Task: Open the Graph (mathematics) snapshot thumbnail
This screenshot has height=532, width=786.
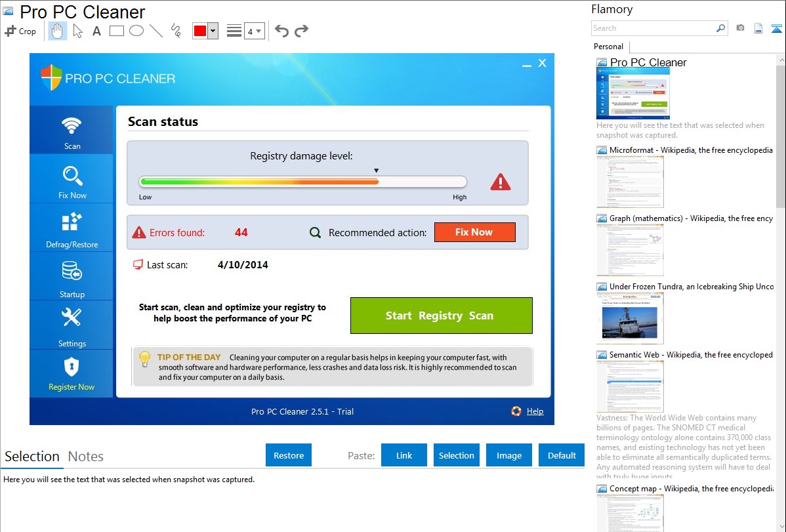Action: (x=630, y=250)
